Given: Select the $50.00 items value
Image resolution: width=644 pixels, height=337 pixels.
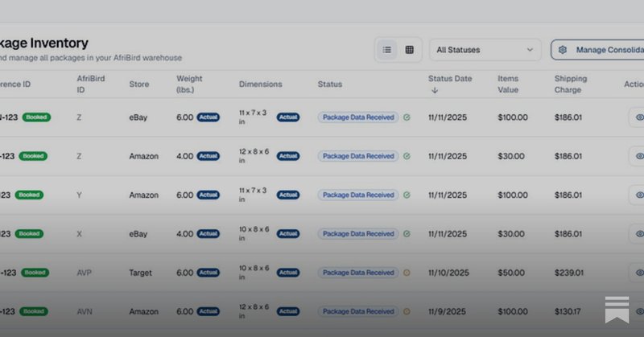Looking at the screenshot, I should point(511,273).
